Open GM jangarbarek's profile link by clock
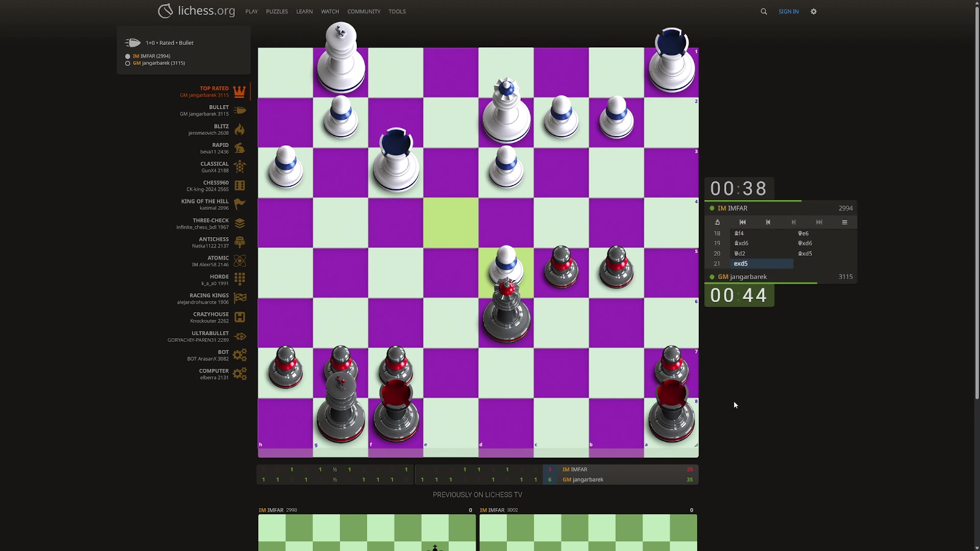 click(x=748, y=277)
